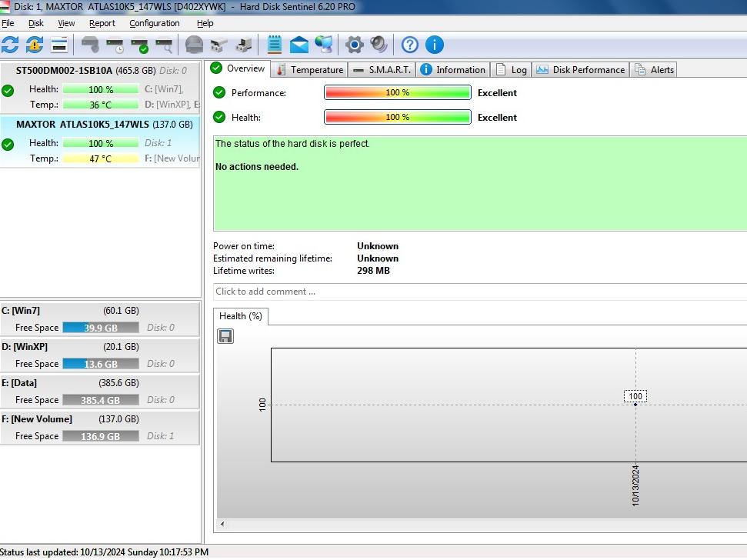Select the ST500DM002-1SB10A disk entry
The height and width of the screenshot is (560, 747).
(100, 88)
